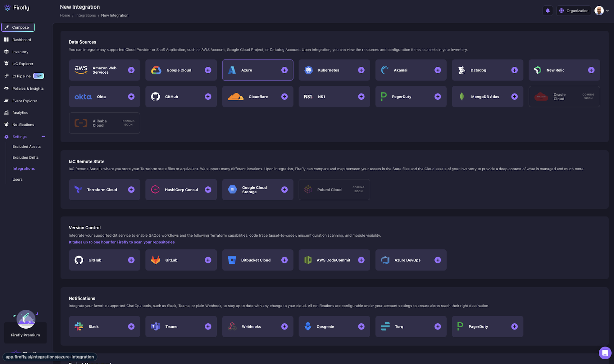Click the user profile avatar
614x364 pixels.
point(599,11)
